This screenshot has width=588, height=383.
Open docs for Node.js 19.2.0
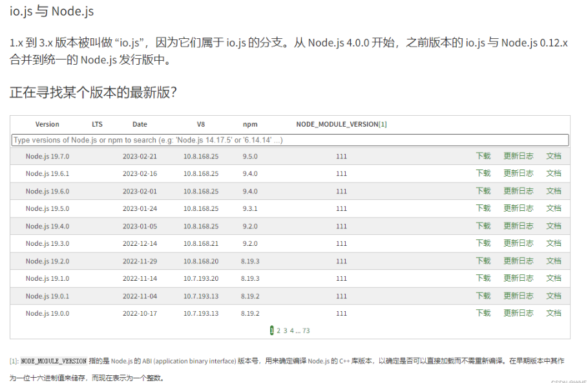click(553, 261)
